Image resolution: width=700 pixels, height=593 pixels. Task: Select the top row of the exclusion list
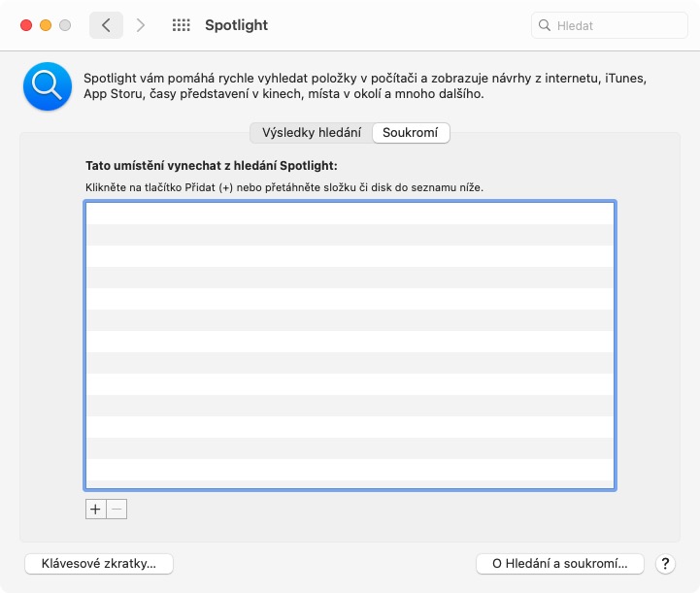tap(350, 214)
